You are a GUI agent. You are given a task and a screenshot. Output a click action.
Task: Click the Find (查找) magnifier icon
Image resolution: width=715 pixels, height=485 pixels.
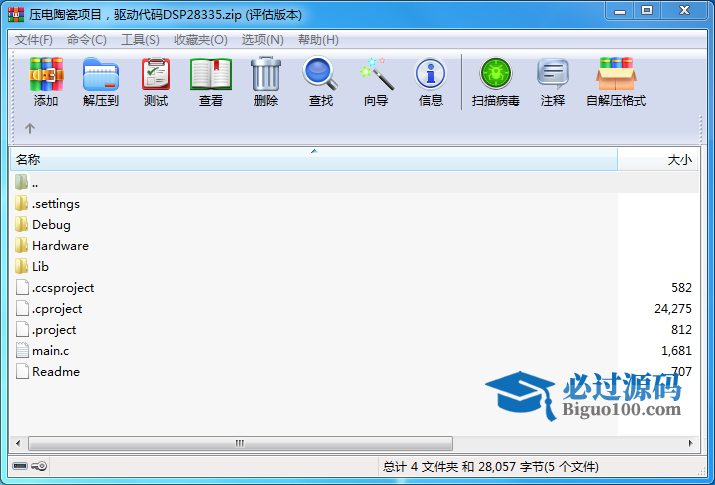coord(321,73)
